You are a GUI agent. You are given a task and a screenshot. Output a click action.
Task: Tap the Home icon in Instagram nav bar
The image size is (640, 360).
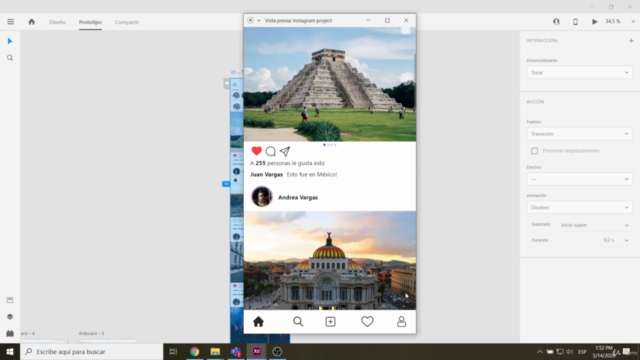point(258,322)
